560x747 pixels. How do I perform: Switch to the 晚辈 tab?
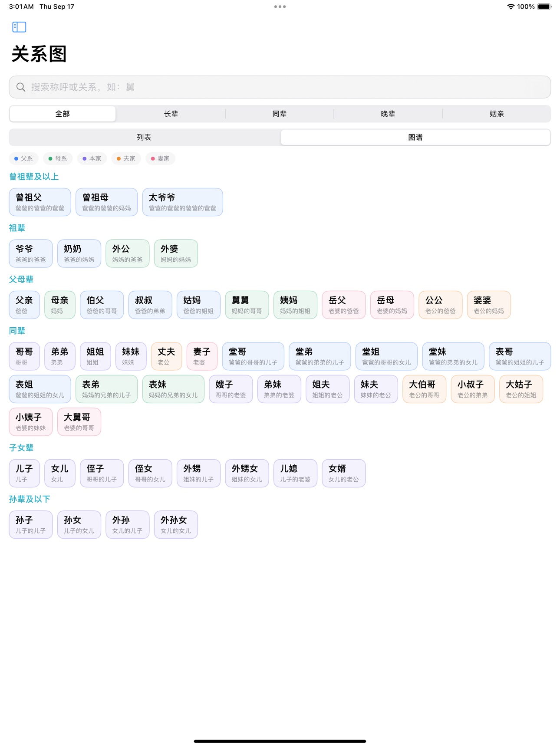388,114
